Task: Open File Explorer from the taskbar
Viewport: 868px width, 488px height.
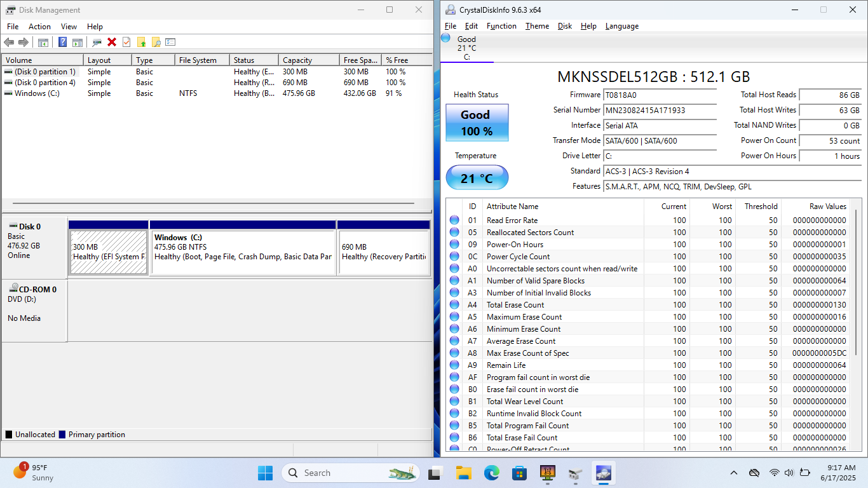Action: (463, 473)
